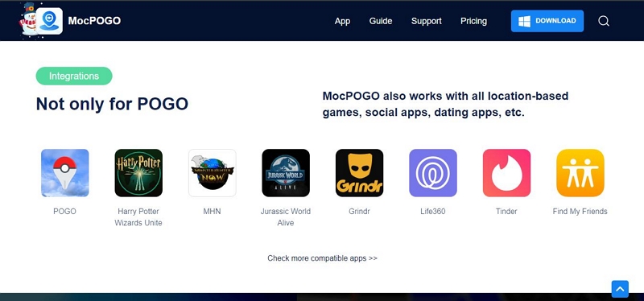Click the blue DOWNLOAD button

pos(547,21)
